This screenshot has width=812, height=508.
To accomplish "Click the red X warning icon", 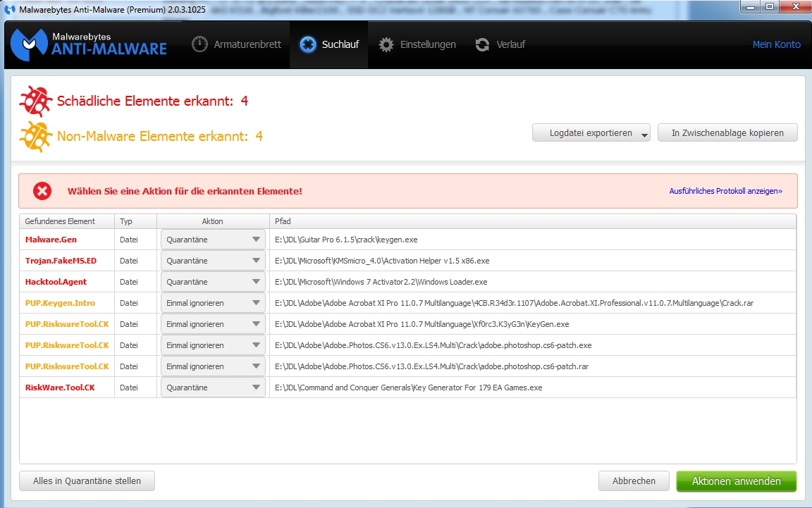I will [42, 191].
